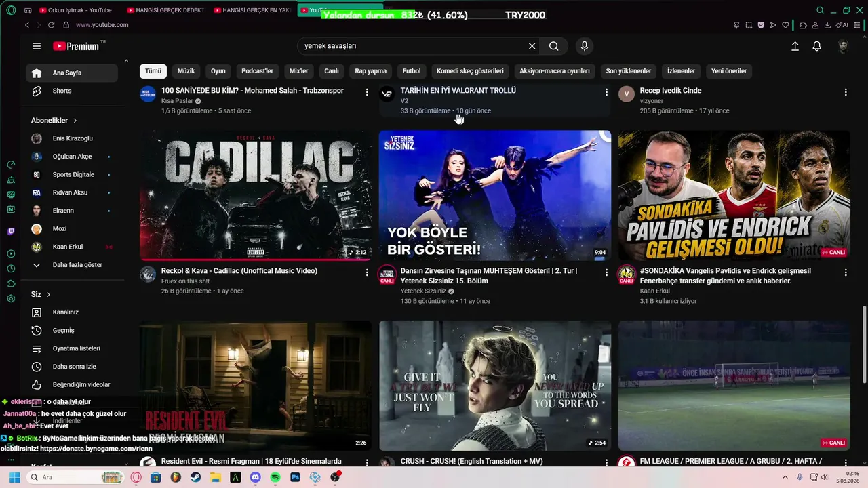
Task: Select the Canlı filter chip
Action: (331, 71)
